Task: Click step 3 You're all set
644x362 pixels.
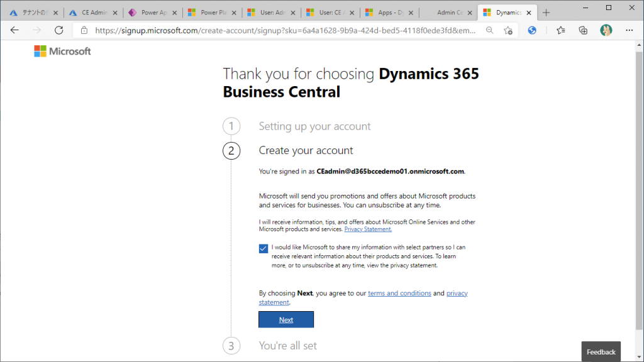Action: click(x=287, y=346)
